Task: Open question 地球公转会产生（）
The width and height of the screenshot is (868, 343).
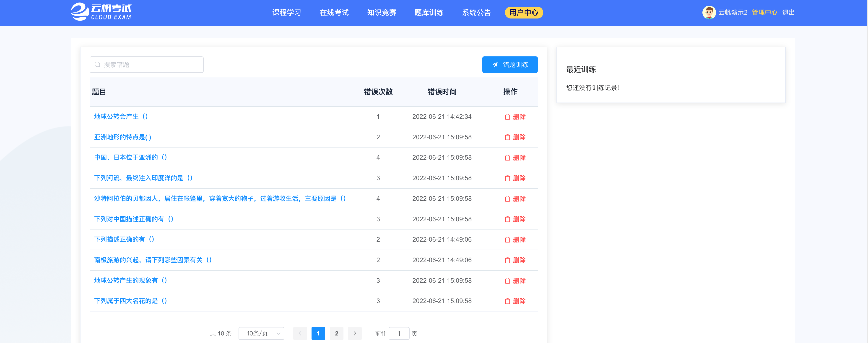Action: point(121,116)
